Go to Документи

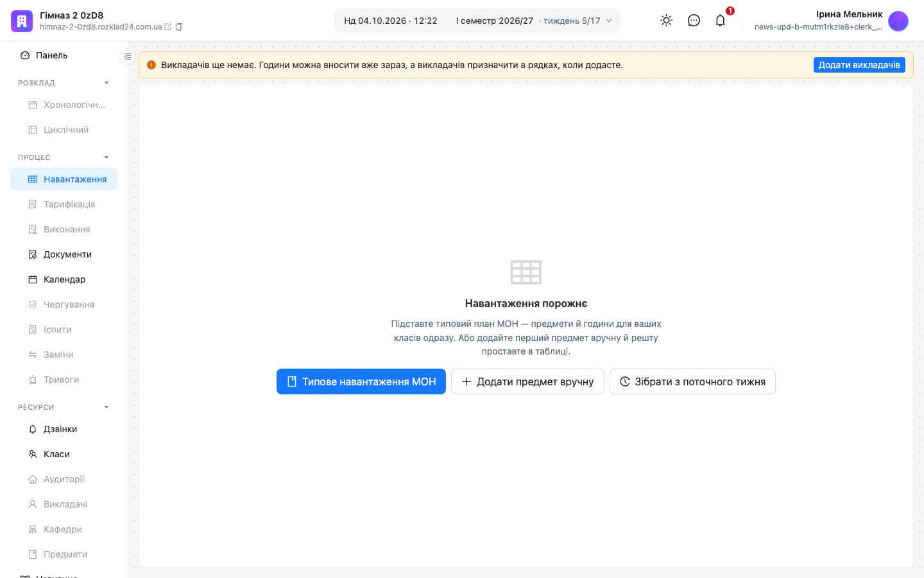[64, 254]
